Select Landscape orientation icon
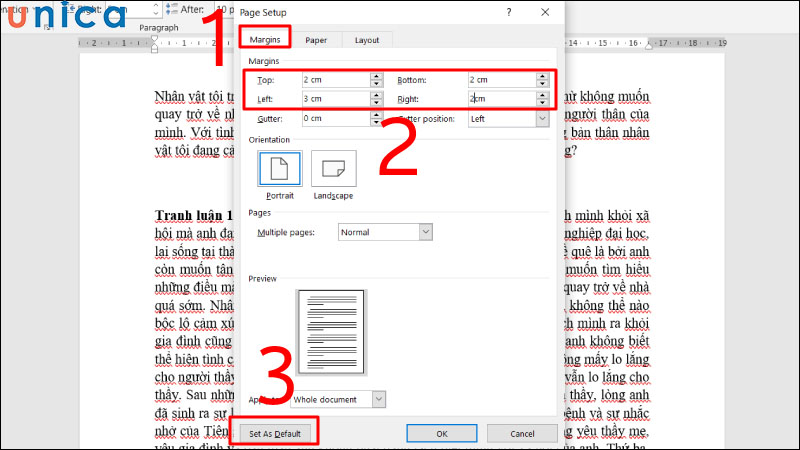 [334, 168]
